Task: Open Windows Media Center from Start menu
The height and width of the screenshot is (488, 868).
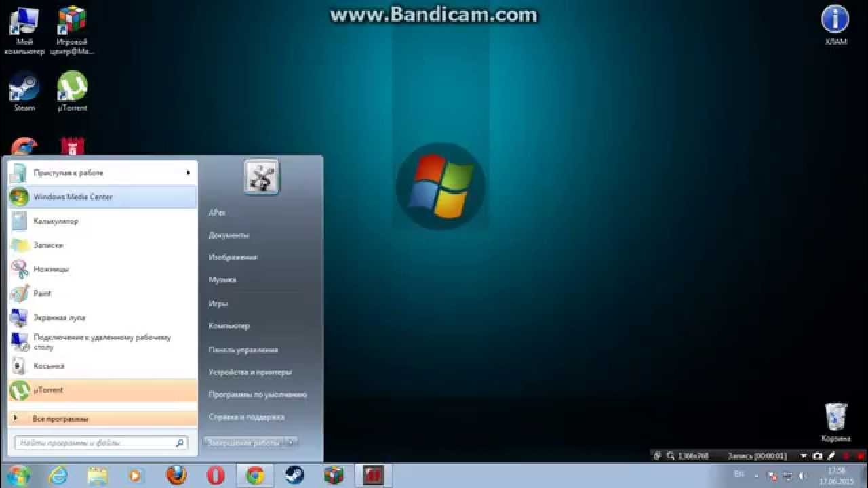Action: (102, 197)
